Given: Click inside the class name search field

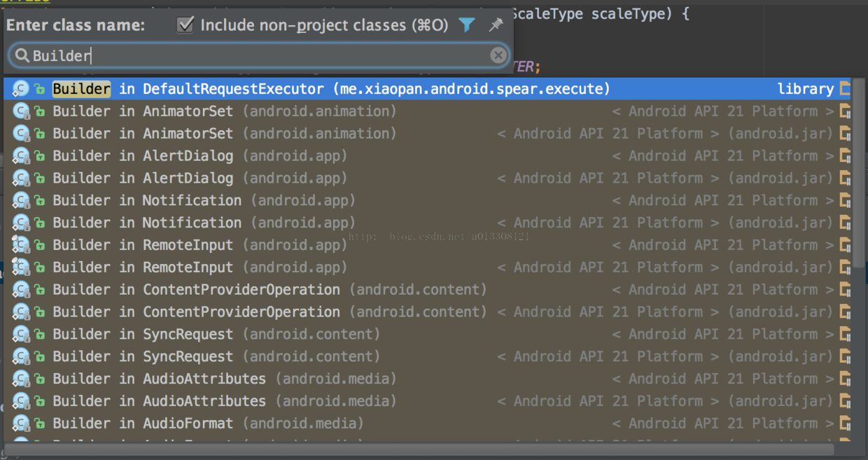Looking at the screenshot, I should point(259,55).
